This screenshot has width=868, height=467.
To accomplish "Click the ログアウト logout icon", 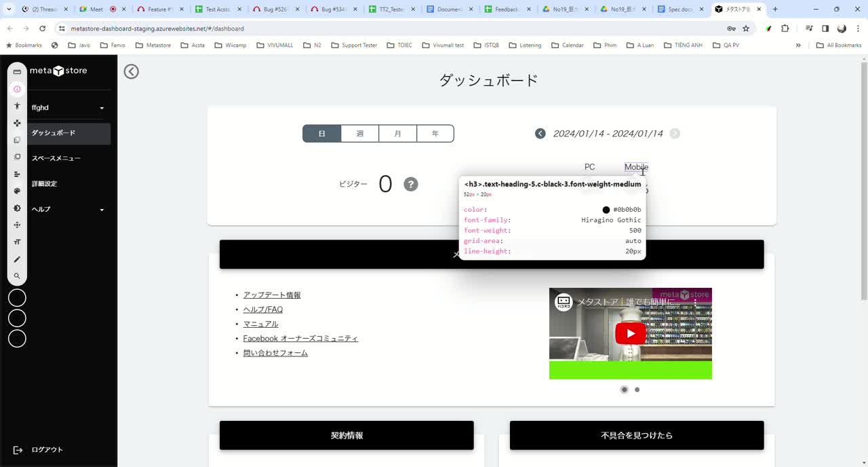I will (19, 449).
